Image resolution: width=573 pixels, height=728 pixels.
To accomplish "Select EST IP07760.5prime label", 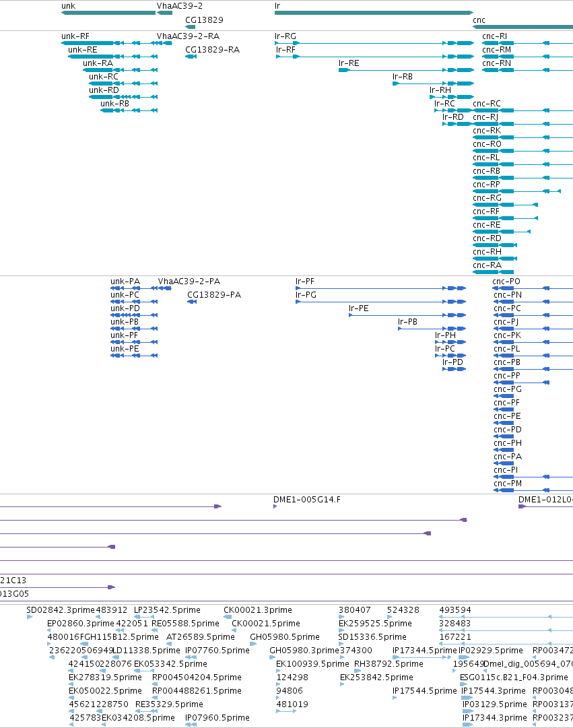I will point(217,651).
